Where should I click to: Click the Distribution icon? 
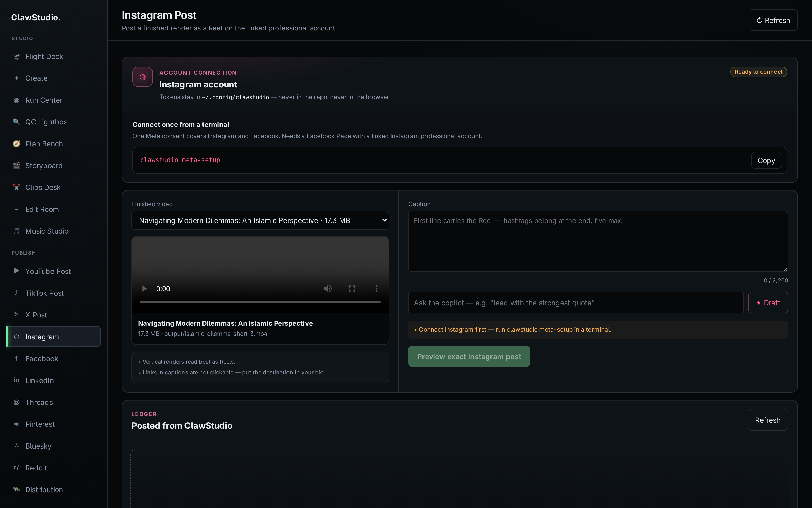[x=16, y=489]
